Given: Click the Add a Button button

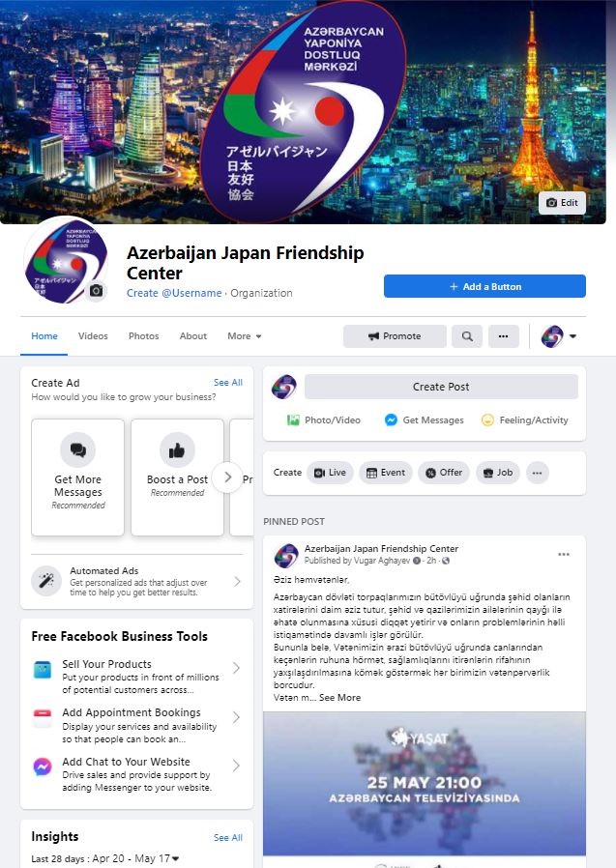Looking at the screenshot, I should [484, 286].
